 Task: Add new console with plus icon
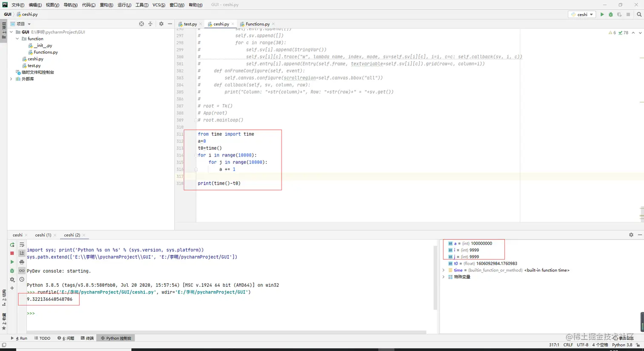(12, 288)
